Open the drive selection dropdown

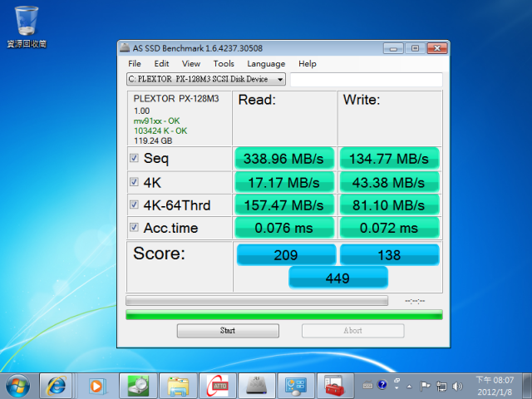[x=206, y=79]
